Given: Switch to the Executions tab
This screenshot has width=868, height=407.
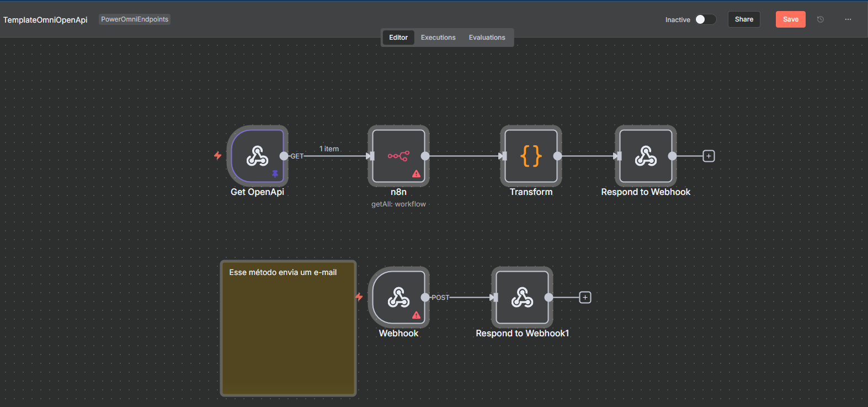Looking at the screenshot, I should (x=438, y=38).
